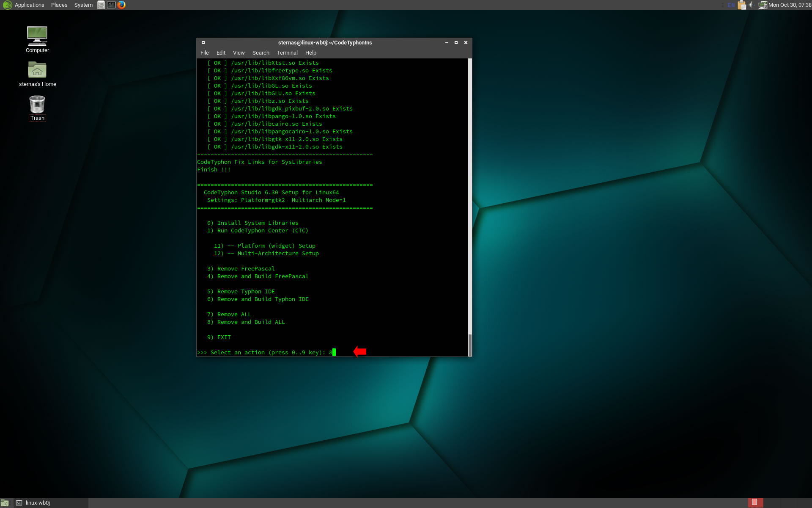Click the 'Finish !!!' line
The height and width of the screenshot is (508, 812).
coord(214,170)
